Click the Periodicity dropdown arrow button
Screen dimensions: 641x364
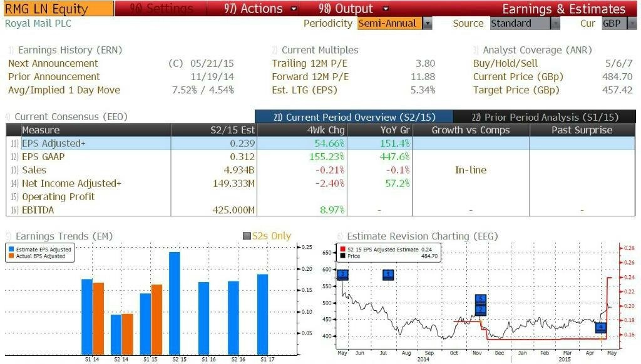coord(427,23)
